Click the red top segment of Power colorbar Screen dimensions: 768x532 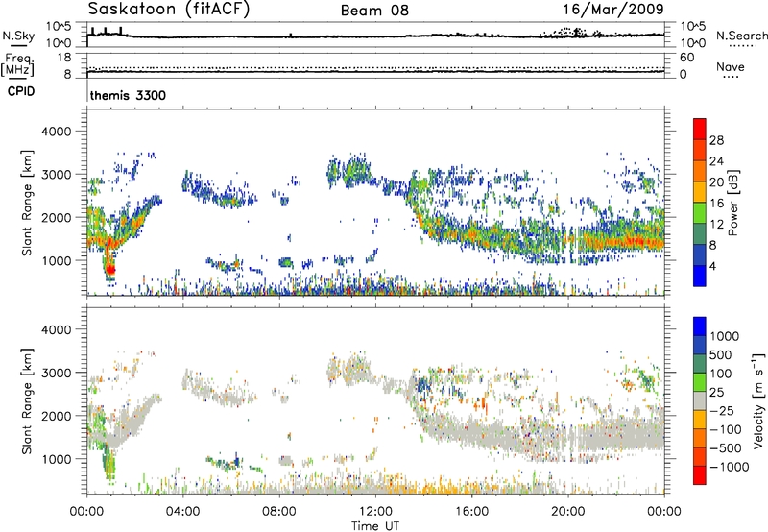700,129
